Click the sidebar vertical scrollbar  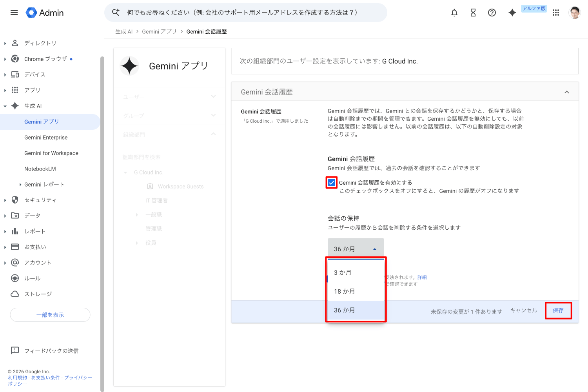102,223
